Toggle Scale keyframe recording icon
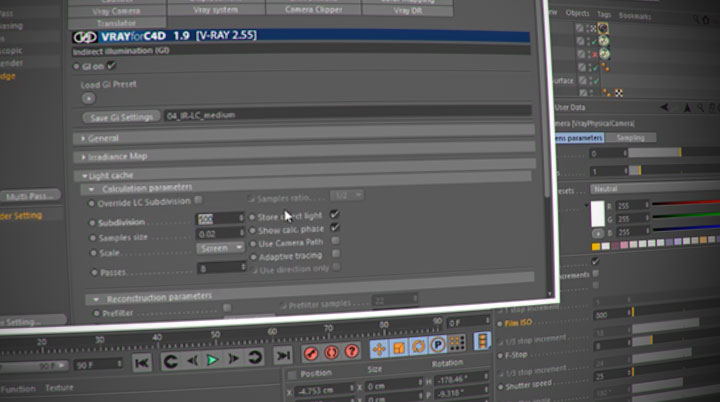720x402 pixels. coord(399,348)
